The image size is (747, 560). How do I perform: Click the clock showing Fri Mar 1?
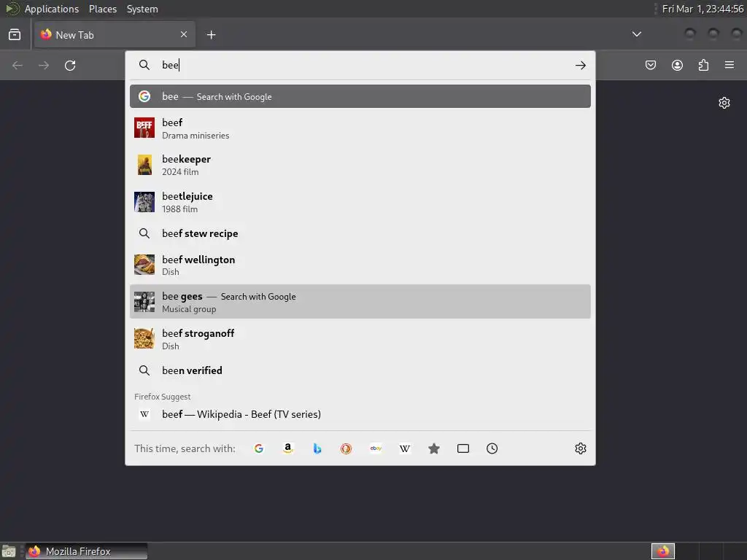(x=703, y=9)
